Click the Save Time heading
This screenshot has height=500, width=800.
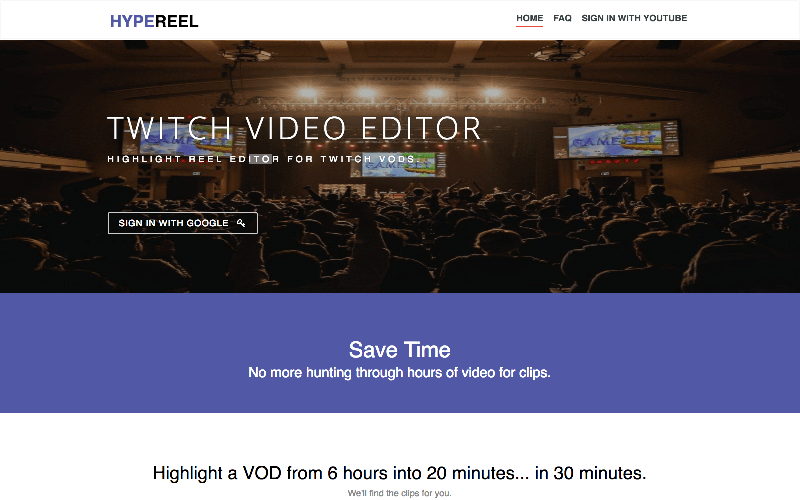click(x=399, y=350)
